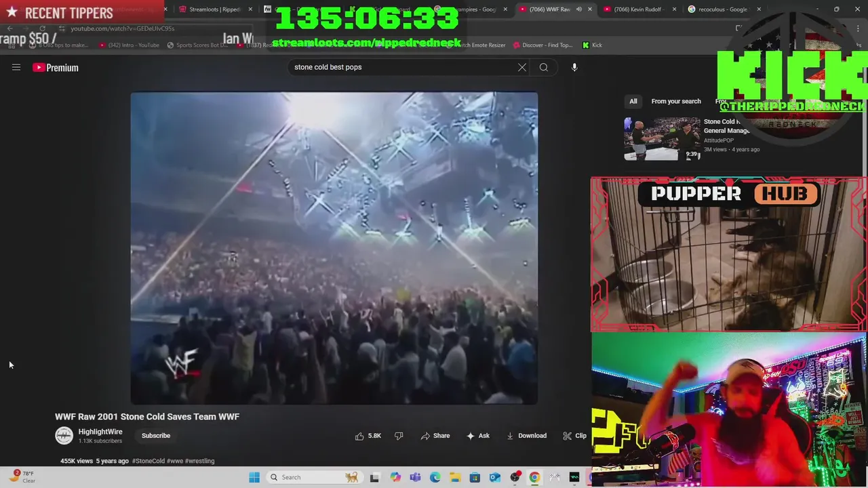The height and width of the screenshot is (488, 868).
Task: Open File Explorer from taskbar
Action: [455, 477]
